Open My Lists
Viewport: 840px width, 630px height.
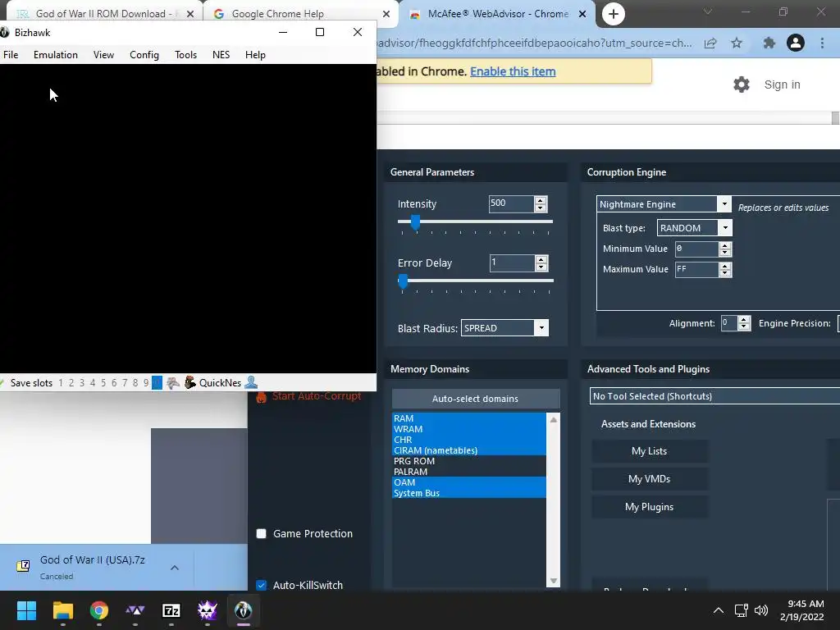(650, 451)
